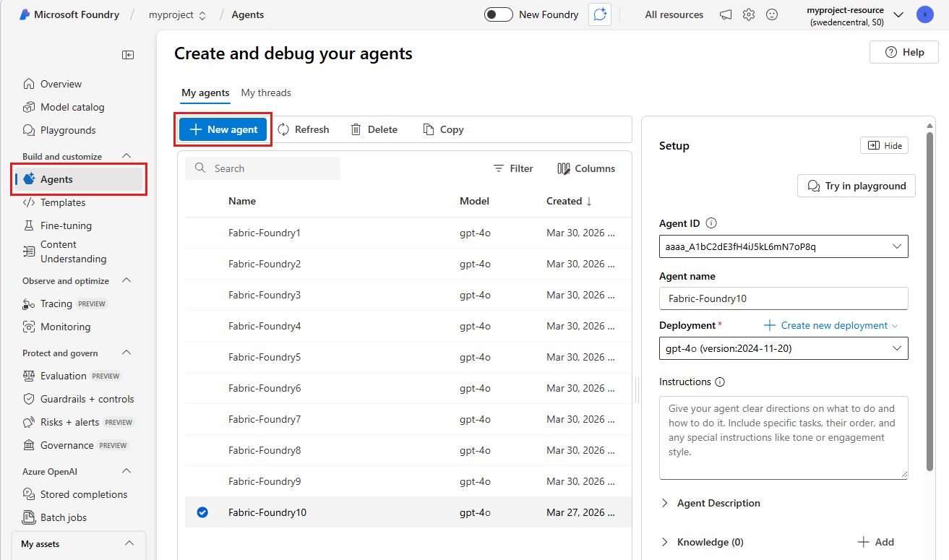Viewport: 949px width, 560px height.
Task: Collapse the Azure OpenAI section
Action: coord(126,471)
